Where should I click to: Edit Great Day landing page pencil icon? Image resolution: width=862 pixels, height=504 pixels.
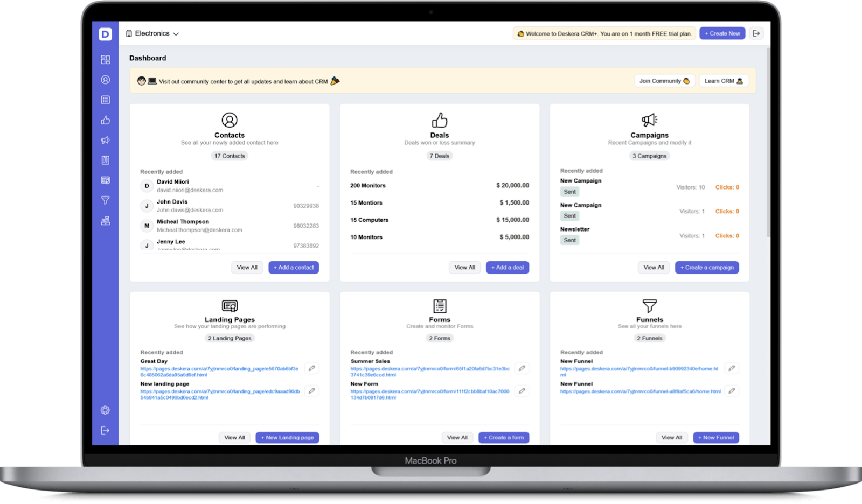312,368
